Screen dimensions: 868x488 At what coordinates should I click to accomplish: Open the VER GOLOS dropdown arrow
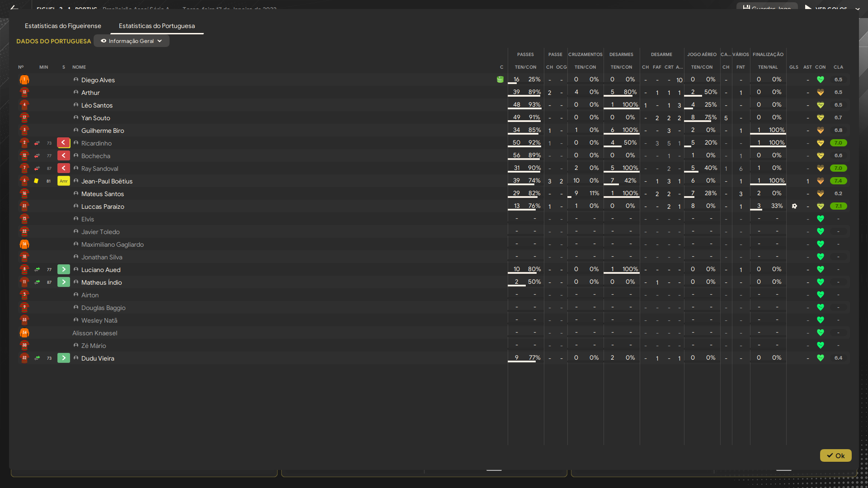857,8
